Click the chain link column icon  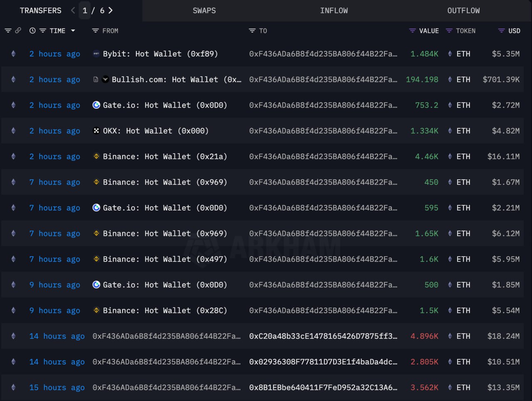point(18,31)
